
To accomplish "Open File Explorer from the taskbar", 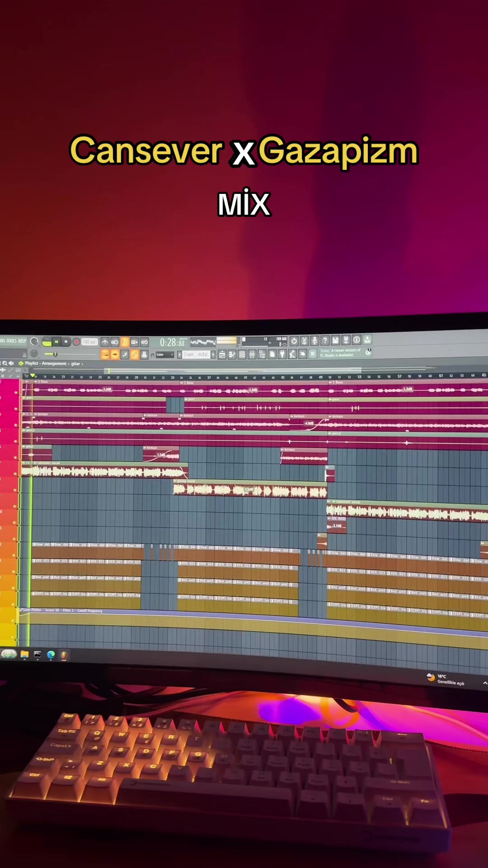I will click(x=24, y=654).
